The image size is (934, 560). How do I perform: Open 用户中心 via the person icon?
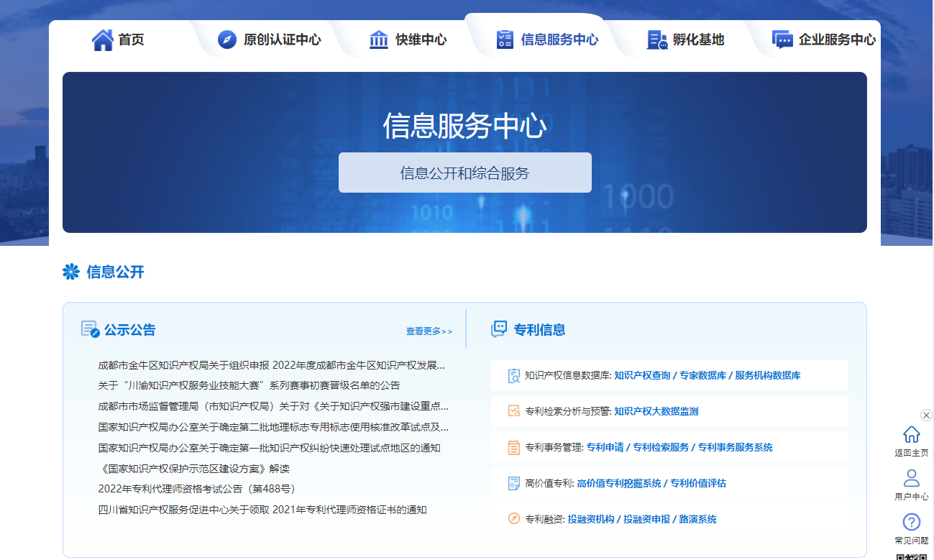point(911,478)
